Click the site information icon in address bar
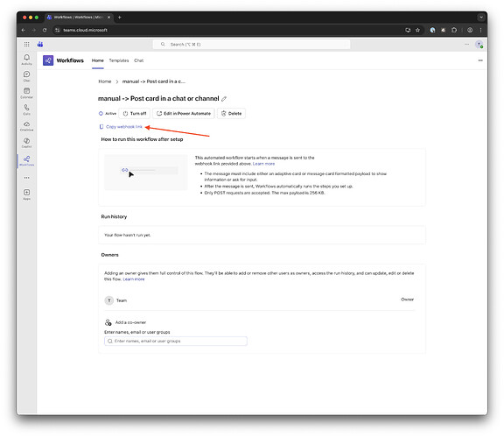 57,30
